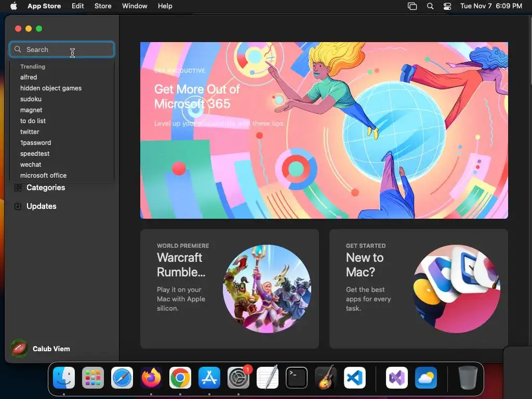This screenshot has height=399, width=532.
Task: Click the Stage Manager menu bar icon
Action: point(412,6)
